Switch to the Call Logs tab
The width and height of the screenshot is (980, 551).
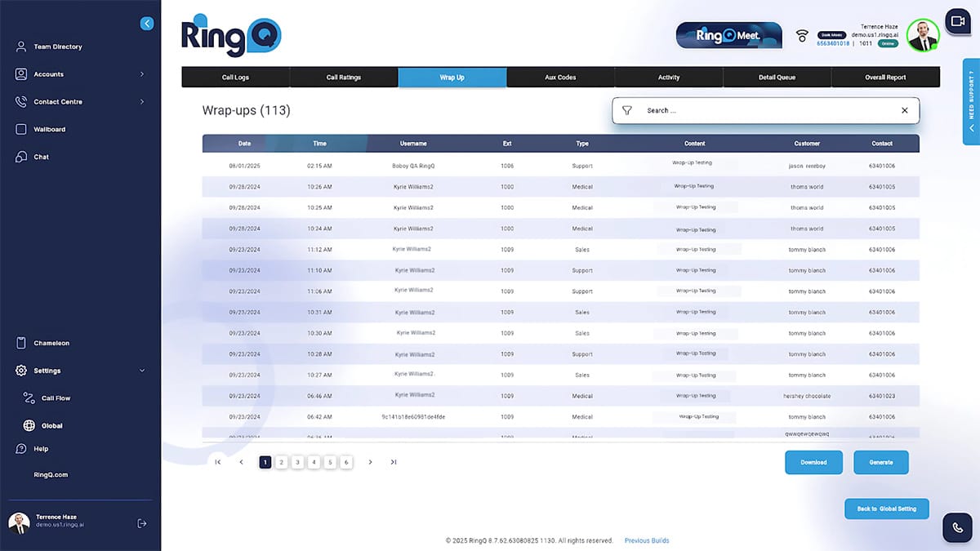(x=235, y=78)
